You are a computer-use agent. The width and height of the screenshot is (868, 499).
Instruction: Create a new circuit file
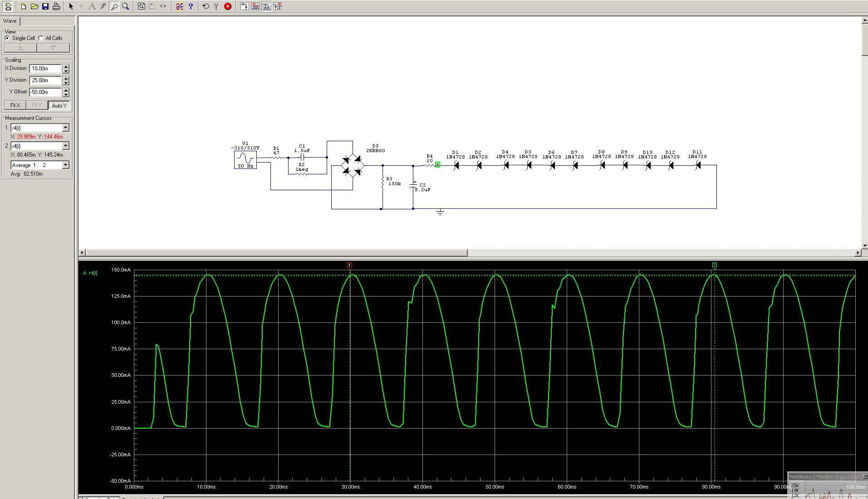coord(24,6)
